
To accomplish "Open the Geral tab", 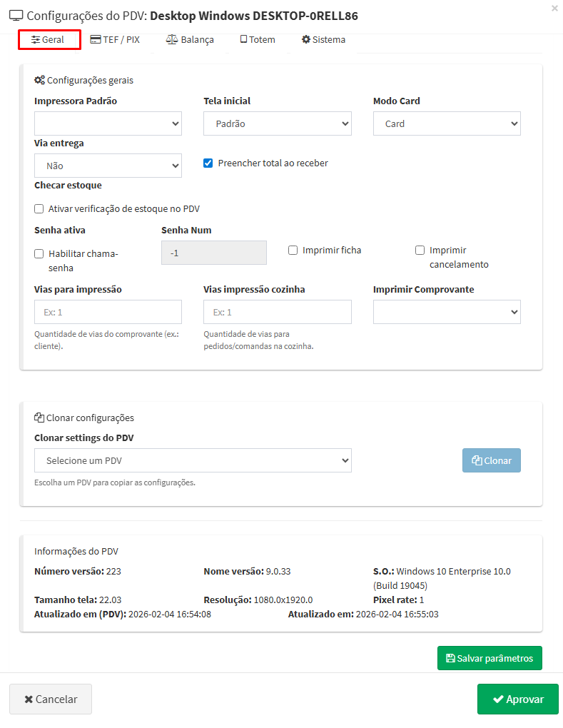I will click(x=49, y=40).
